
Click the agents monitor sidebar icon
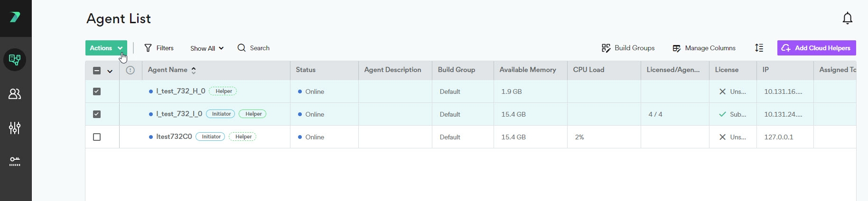coord(15,60)
